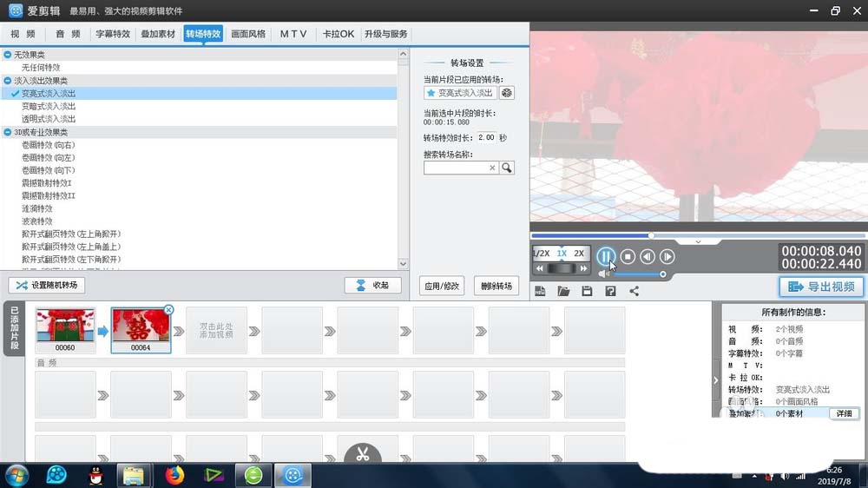Viewport: 868px width, 488px height.
Task: Collapse the 3D或专业效果类 category
Action: coord(7,132)
